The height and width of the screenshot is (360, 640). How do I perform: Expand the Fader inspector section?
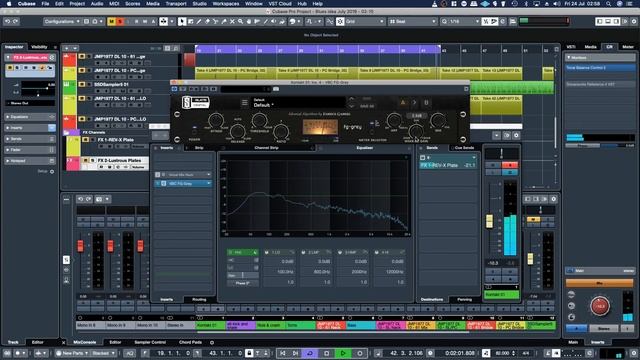click(29, 150)
